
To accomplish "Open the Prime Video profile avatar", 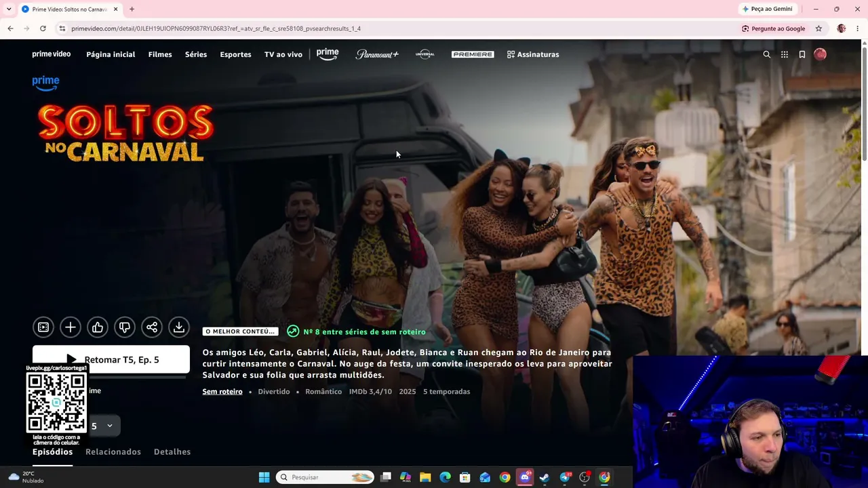I will click(x=820, y=54).
